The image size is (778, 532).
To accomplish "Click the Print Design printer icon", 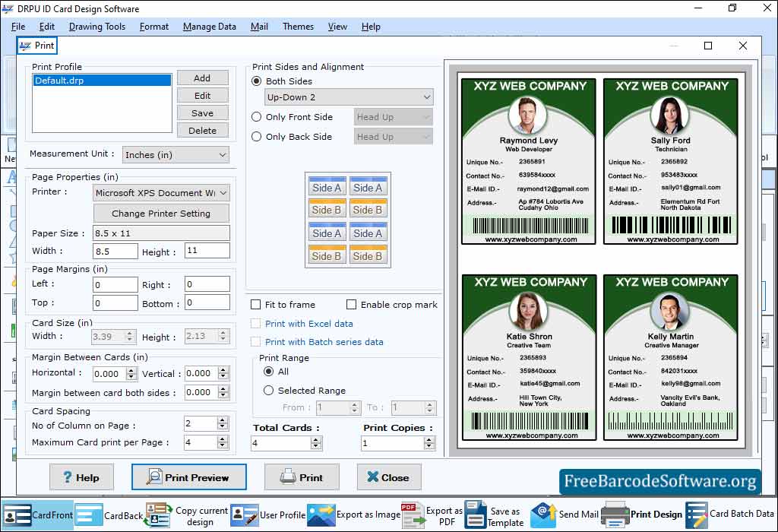I will (615, 515).
